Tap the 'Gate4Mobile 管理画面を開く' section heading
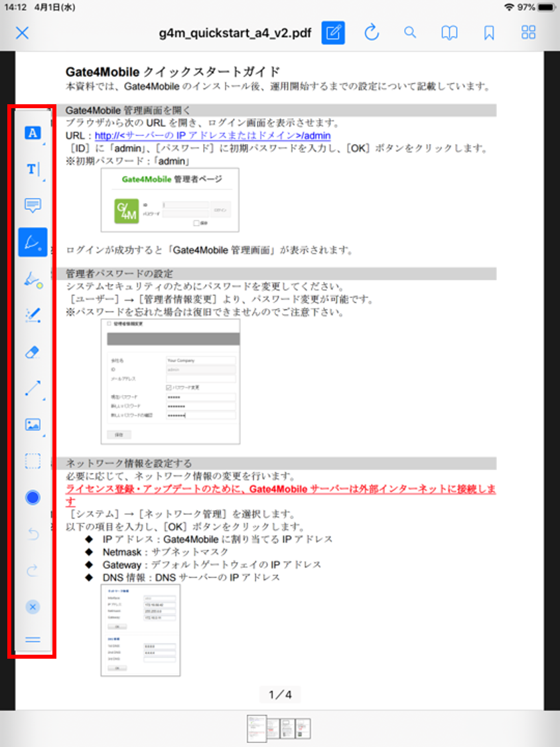 tap(127, 110)
